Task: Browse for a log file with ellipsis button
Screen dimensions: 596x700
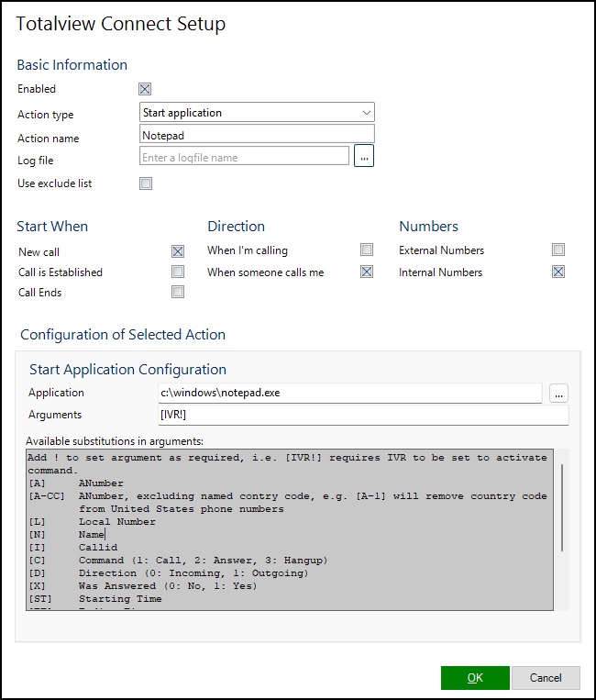Action: (x=364, y=156)
